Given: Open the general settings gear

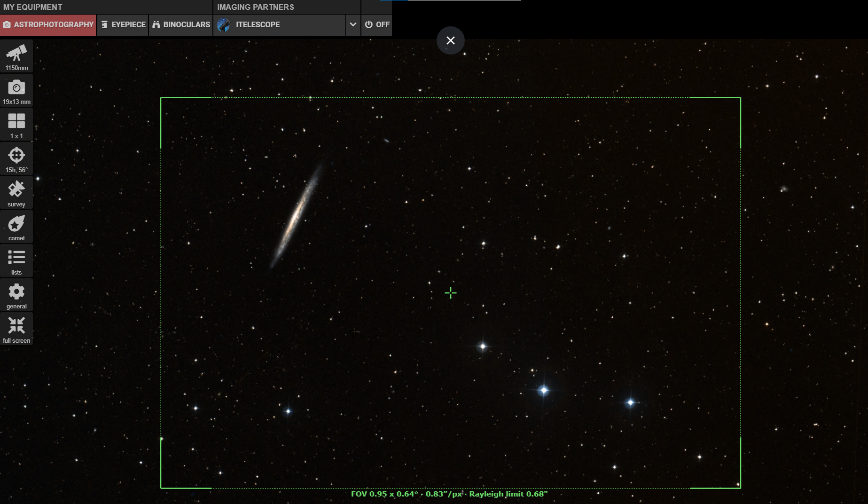Looking at the screenshot, I should [16, 295].
